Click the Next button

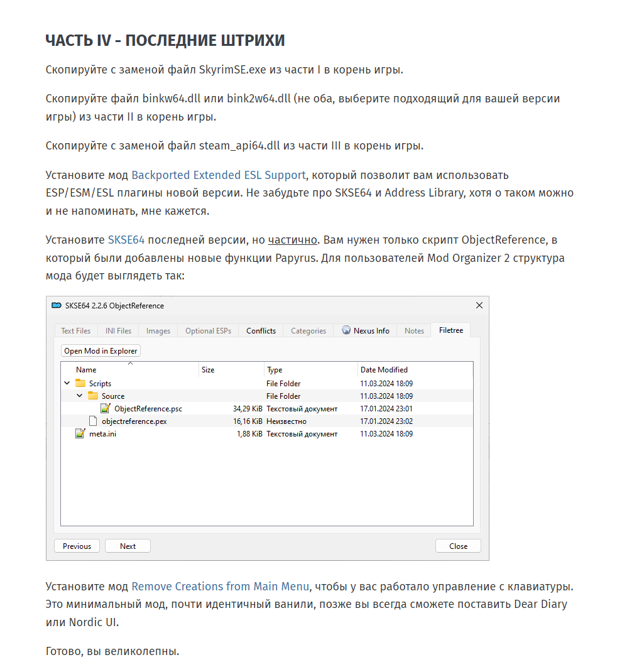[128, 546]
